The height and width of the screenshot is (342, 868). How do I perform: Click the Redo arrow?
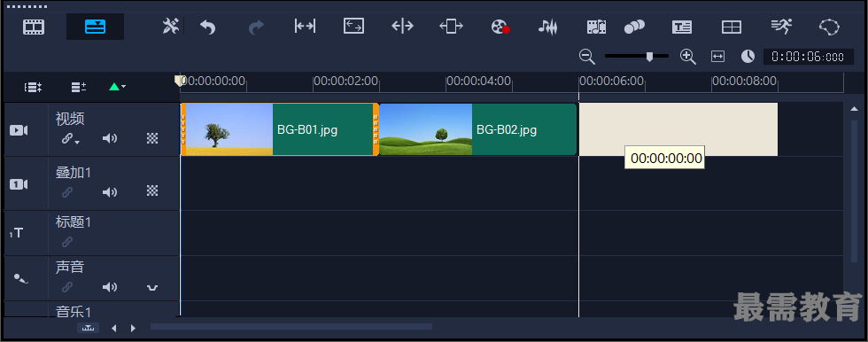coord(256,27)
